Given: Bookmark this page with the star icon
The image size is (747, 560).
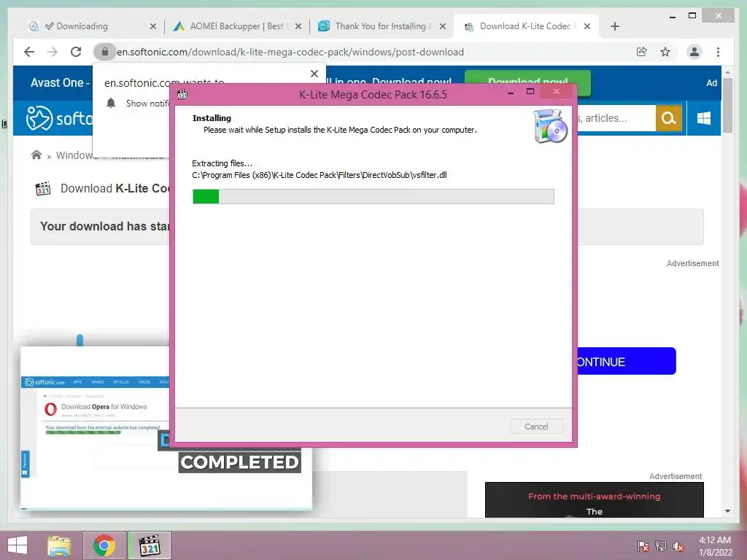Looking at the screenshot, I should tap(665, 52).
